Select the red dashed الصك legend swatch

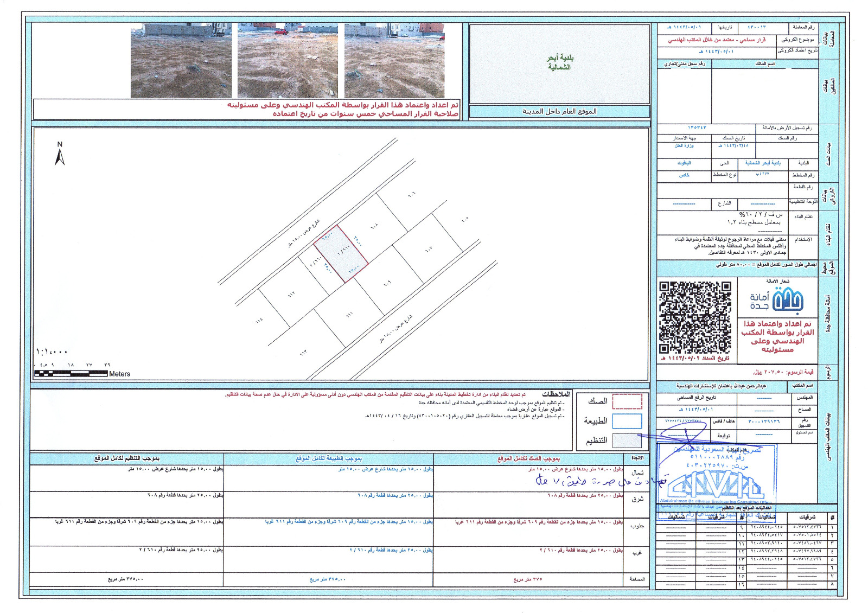point(627,401)
